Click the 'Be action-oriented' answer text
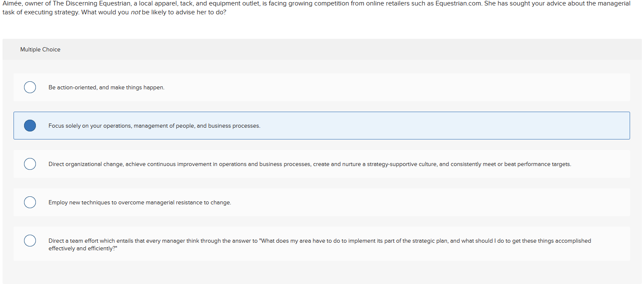This screenshot has width=644, height=284. pyautogui.click(x=107, y=87)
